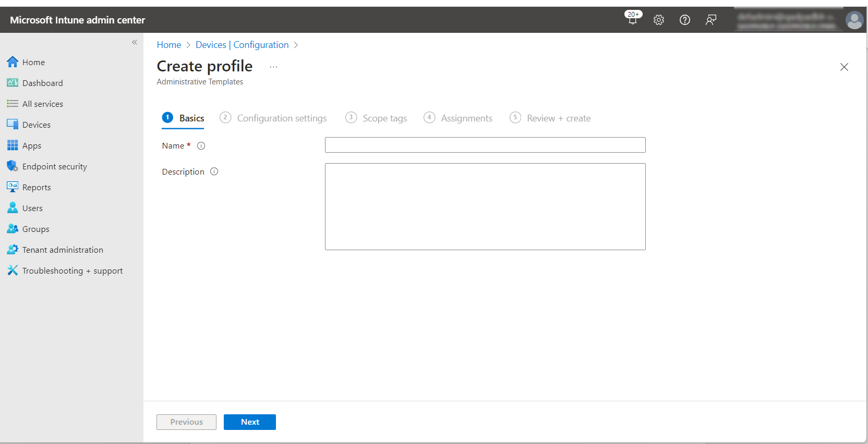The height and width of the screenshot is (444, 868).
Task: Switch to the Assignments step tab
Action: pyautogui.click(x=466, y=118)
